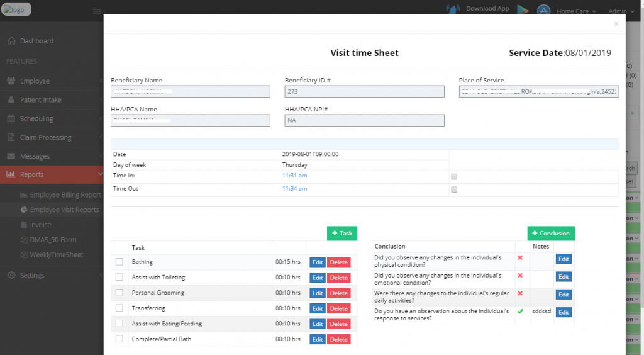Click green check for response to services
The image size is (644, 355).
pyautogui.click(x=520, y=311)
